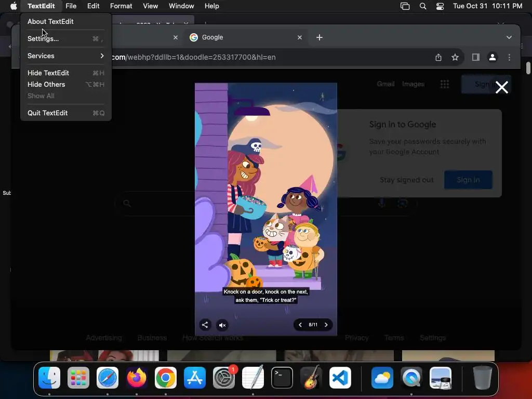This screenshot has height=399, width=532.
Task: Click the Advertising footer link
Action: (104, 338)
